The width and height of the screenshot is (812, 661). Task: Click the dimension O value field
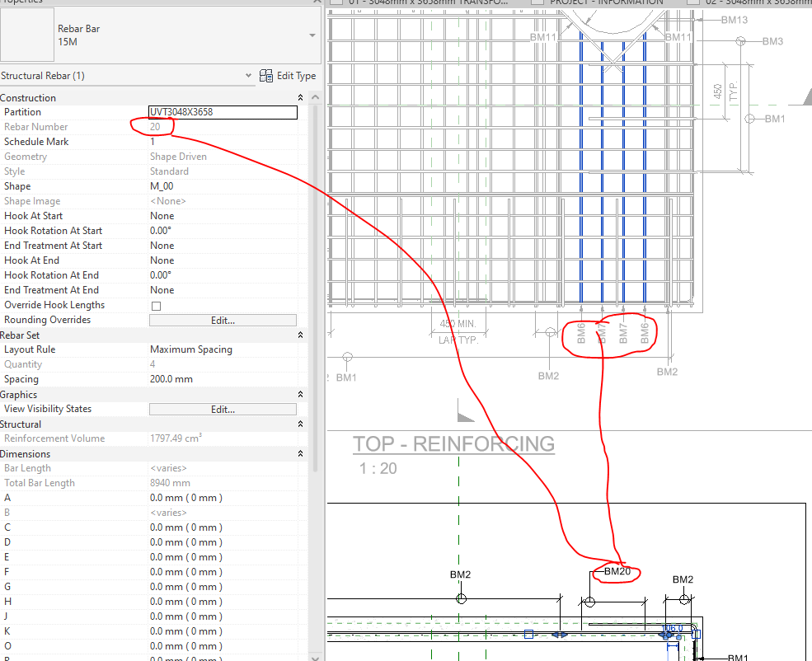click(x=223, y=646)
